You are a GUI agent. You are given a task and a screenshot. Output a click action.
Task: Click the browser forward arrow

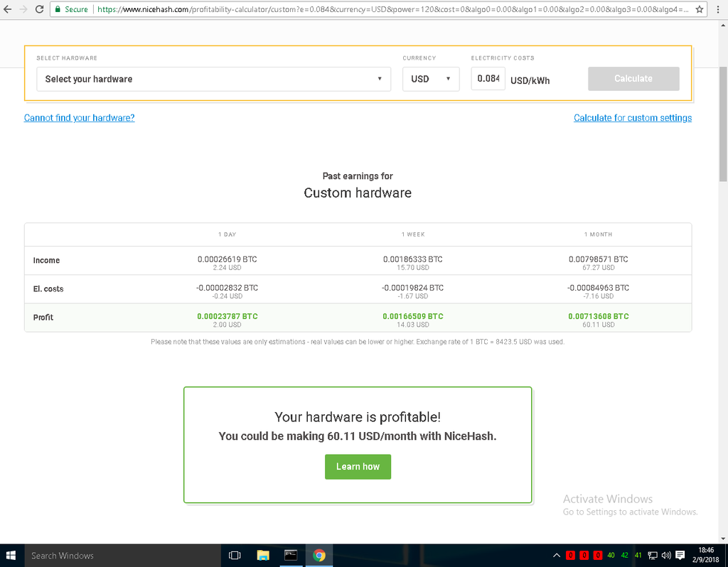(23, 9)
